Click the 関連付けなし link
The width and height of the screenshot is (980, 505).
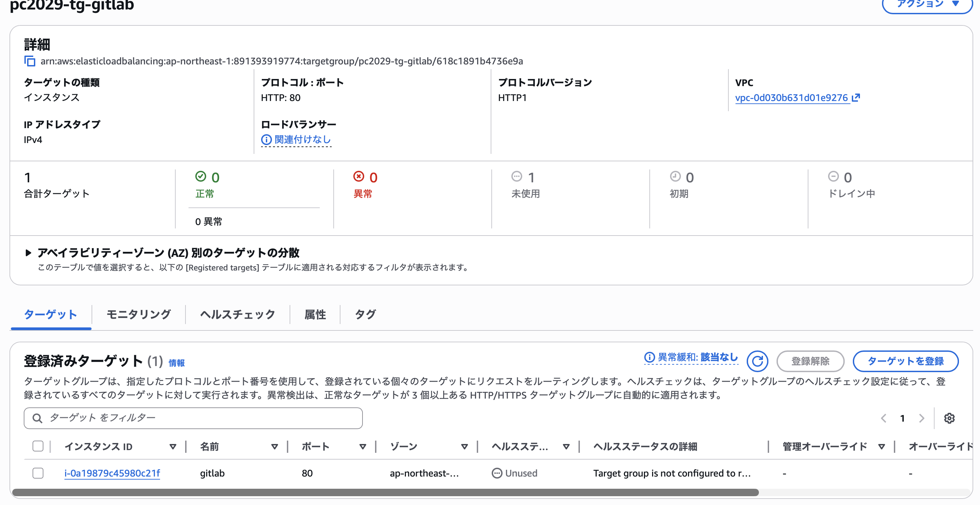coord(303,140)
